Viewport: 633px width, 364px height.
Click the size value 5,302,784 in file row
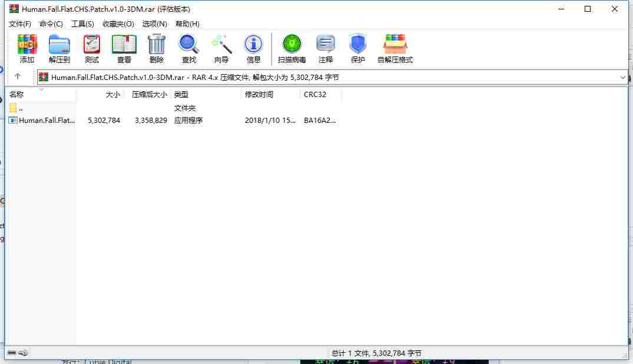point(104,120)
